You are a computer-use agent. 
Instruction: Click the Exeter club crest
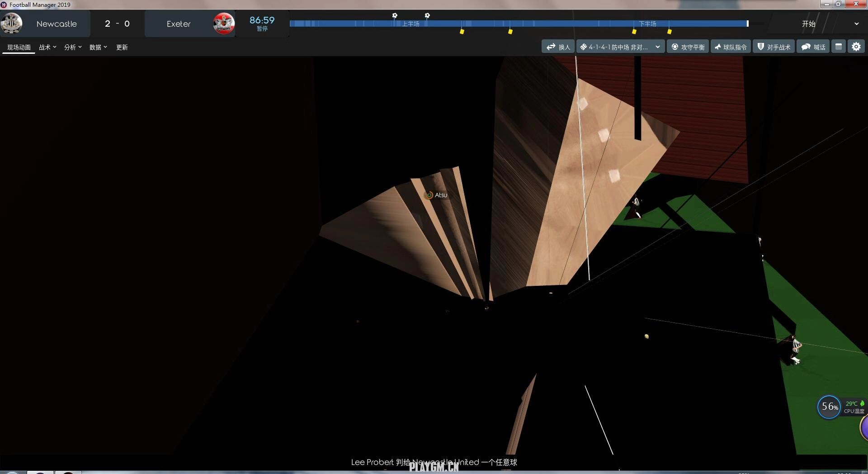click(x=224, y=24)
